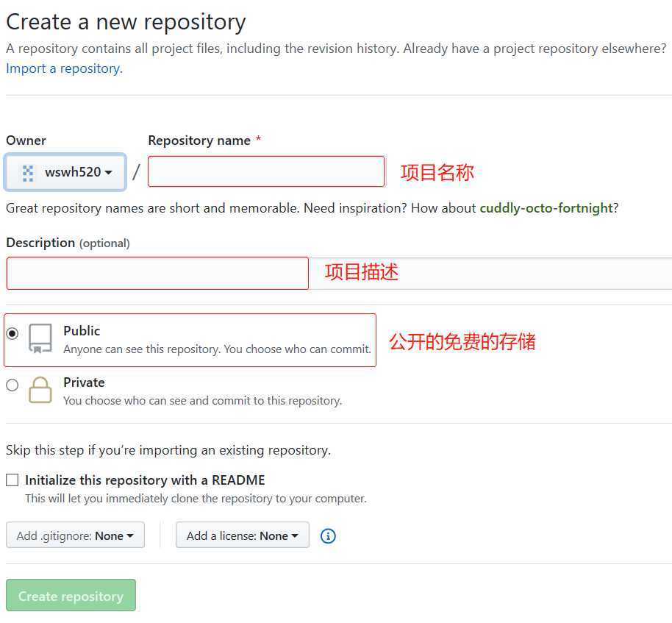Use the cuddly-octo-fortnight name suggestion
This screenshot has width=672, height=623.
(546, 208)
